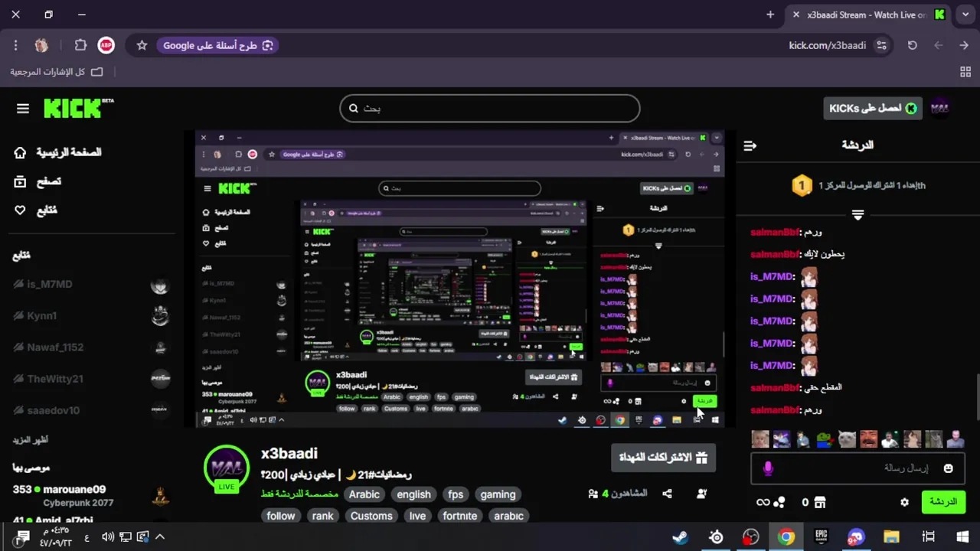Click the purple microphone icon

click(x=768, y=468)
